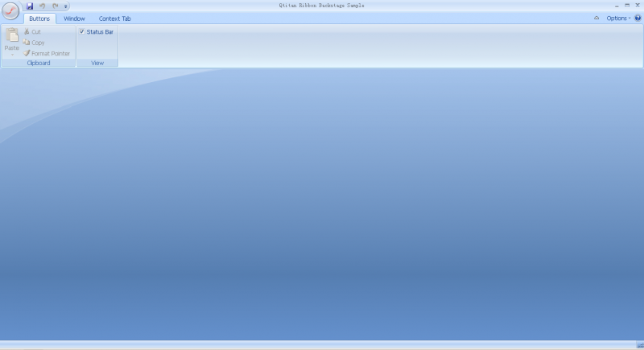The image size is (644, 350).
Task: Open the Window ribbon tab
Action: [x=74, y=19]
